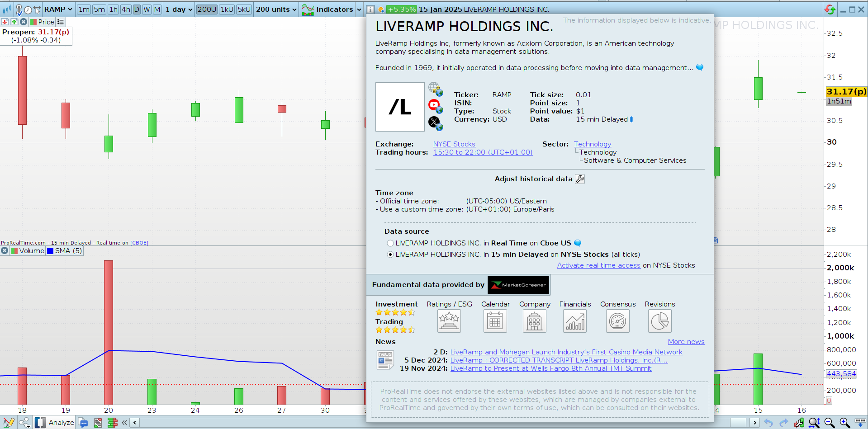Viewport: 868px width, 429px height.
Task: Click the LiveRamp company logo thumbnail
Action: 400,107
